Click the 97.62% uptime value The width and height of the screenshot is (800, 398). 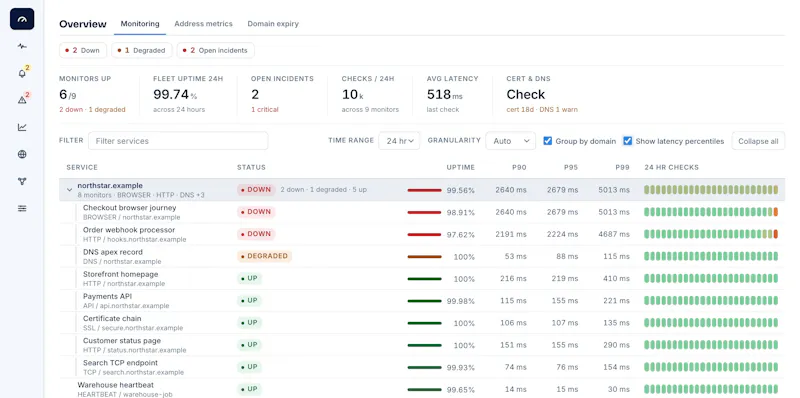point(461,235)
